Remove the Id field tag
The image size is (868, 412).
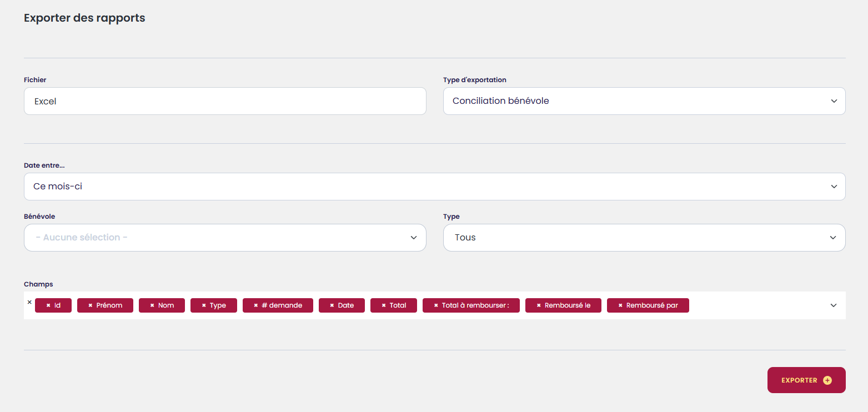point(48,305)
